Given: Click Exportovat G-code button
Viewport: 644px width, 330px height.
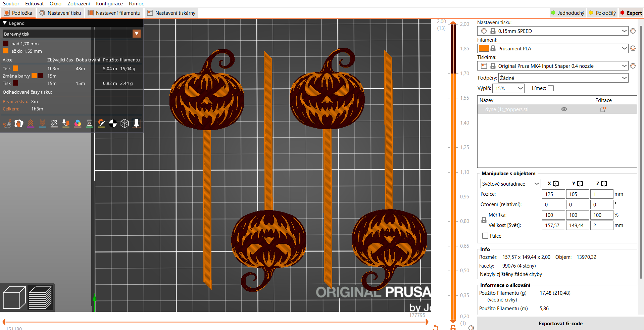Looking at the screenshot, I should (560, 324).
